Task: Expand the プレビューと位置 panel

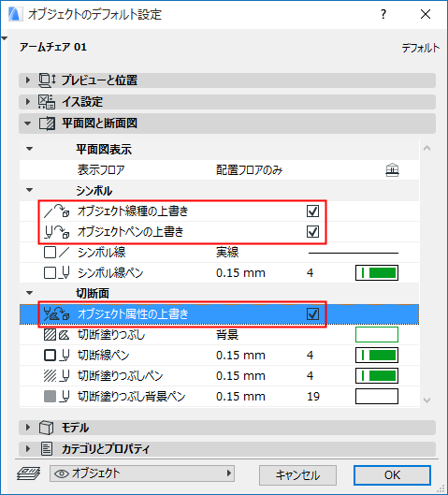Action: (28, 80)
